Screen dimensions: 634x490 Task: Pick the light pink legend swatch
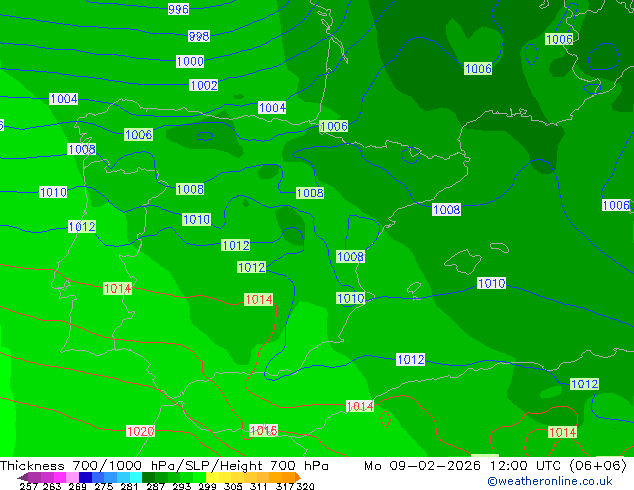72,477
